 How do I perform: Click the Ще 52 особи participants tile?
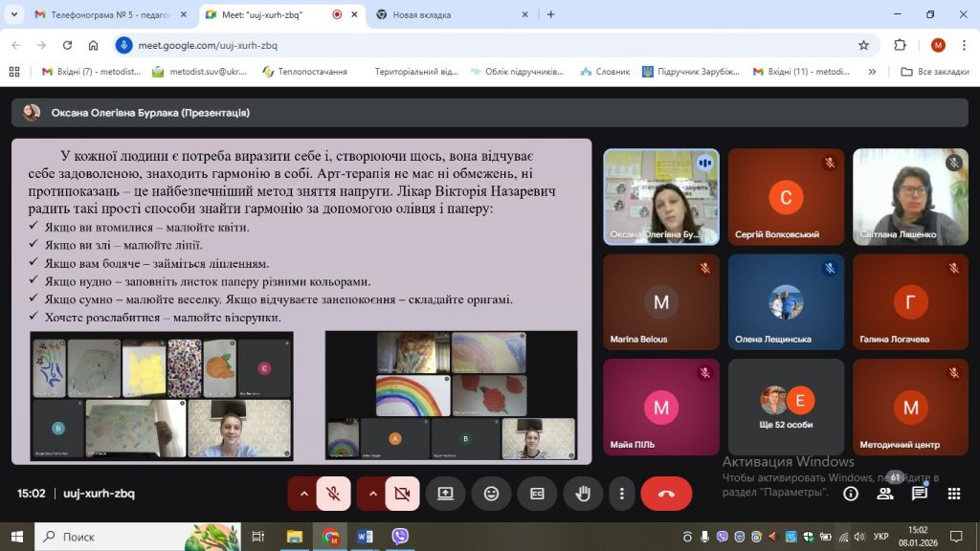[x=786, y=407]
